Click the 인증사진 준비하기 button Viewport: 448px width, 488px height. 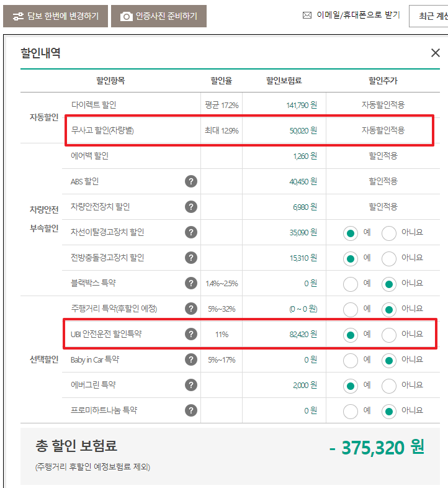(x=159, y=16)
